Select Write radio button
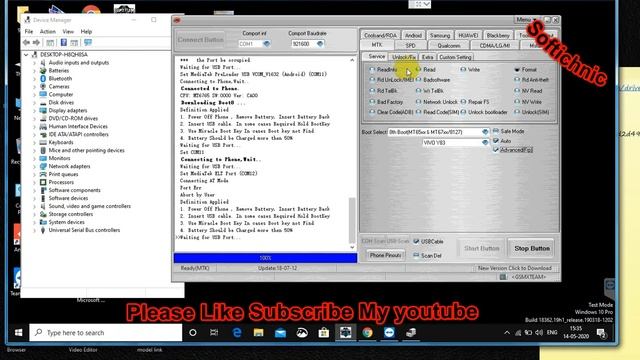Viewport: 640px width, 360px height. point(463,70)
